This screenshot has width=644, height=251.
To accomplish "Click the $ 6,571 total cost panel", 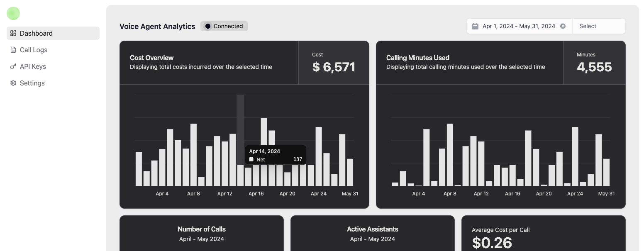I will coord(334,63).
